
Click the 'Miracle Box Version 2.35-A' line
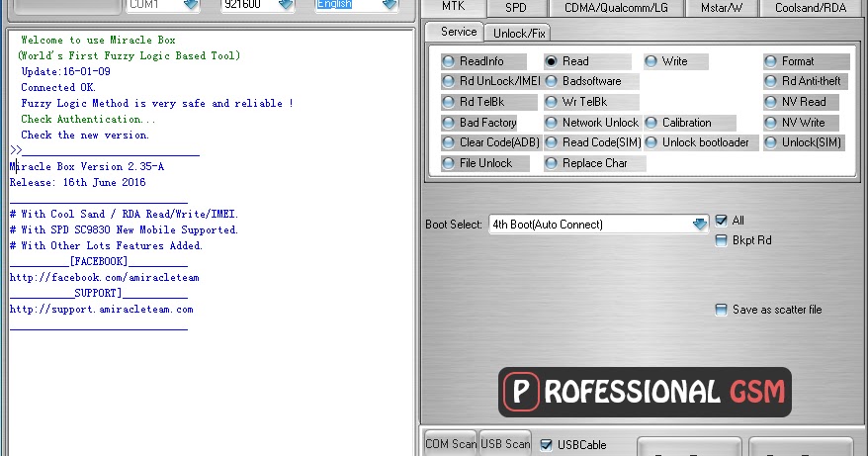(87, 166)
